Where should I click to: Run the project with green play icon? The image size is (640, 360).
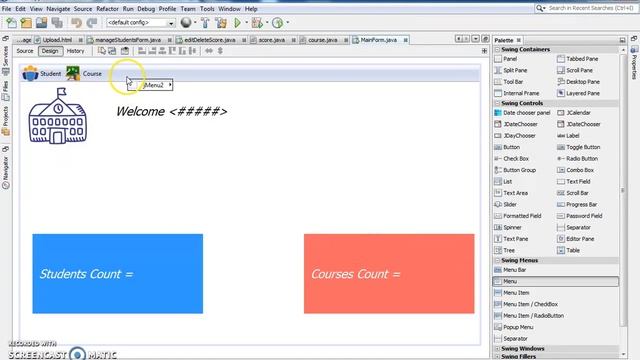[x=237, y=23]
